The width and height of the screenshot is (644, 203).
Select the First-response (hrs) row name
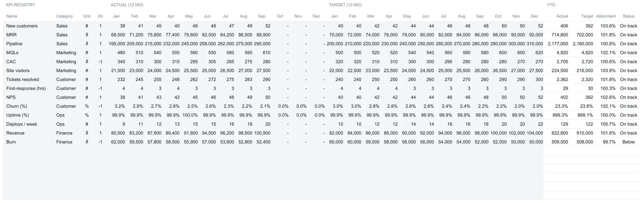[26, 88]
